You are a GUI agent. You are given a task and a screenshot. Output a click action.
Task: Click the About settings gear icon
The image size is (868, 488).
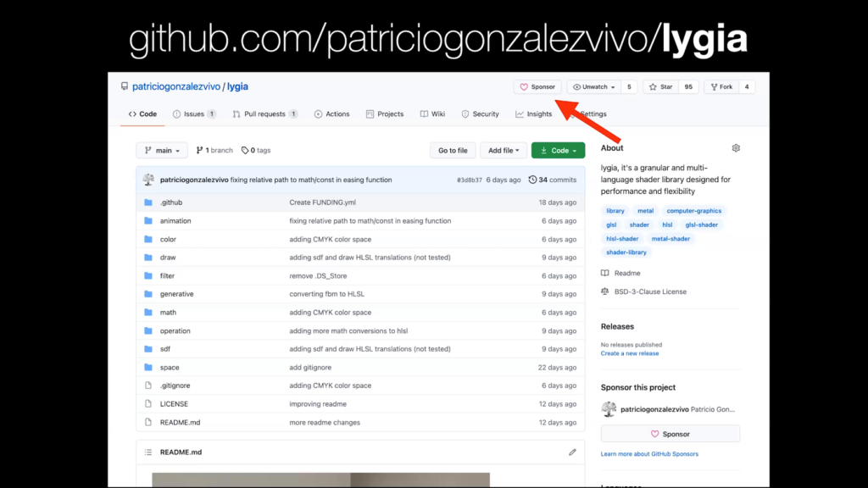(x=736, y=148)
